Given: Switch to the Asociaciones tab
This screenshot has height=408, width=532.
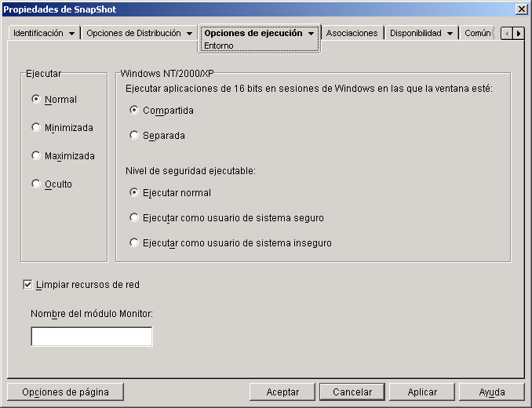Looking at the screenshot, I should [352, 33].
